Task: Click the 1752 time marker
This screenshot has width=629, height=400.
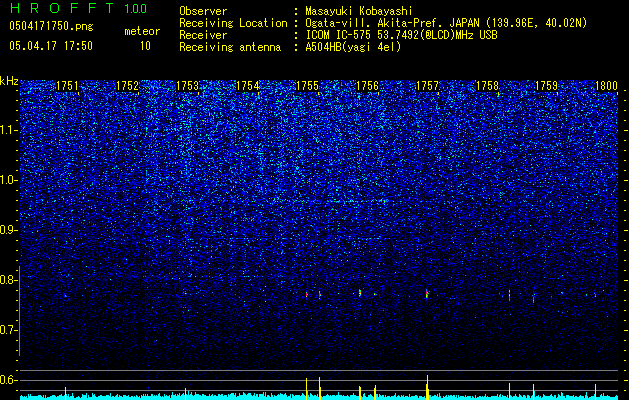Action: (x=127, y=86)
